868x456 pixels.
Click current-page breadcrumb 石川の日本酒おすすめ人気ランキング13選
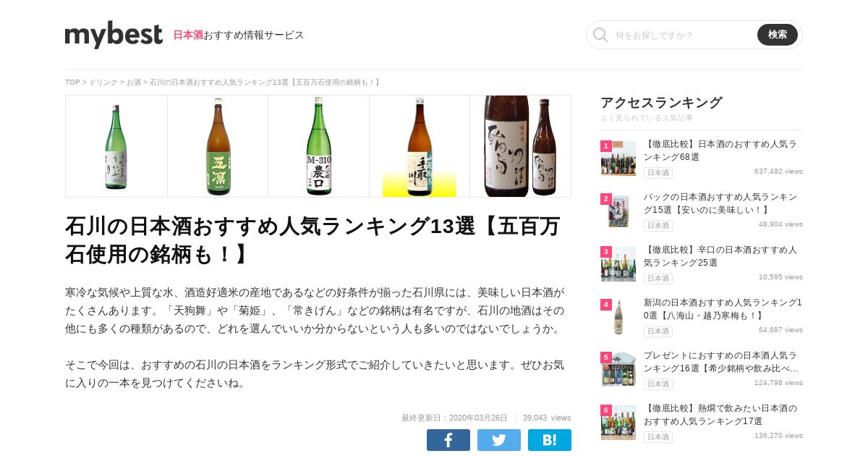pos(265,83)
